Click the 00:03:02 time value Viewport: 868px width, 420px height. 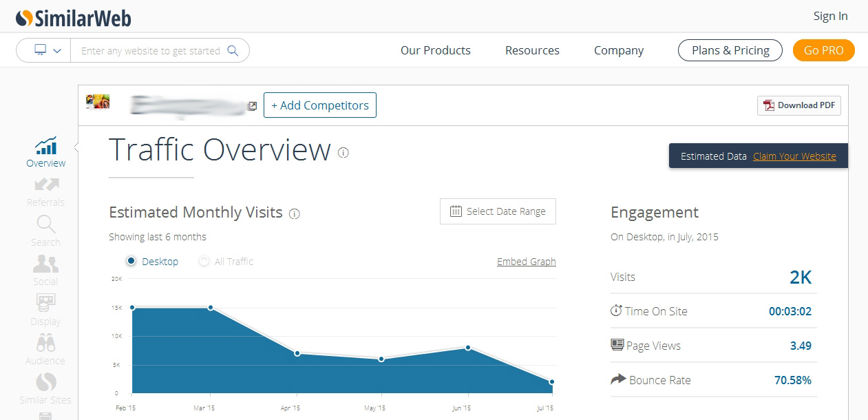point(790,311)
